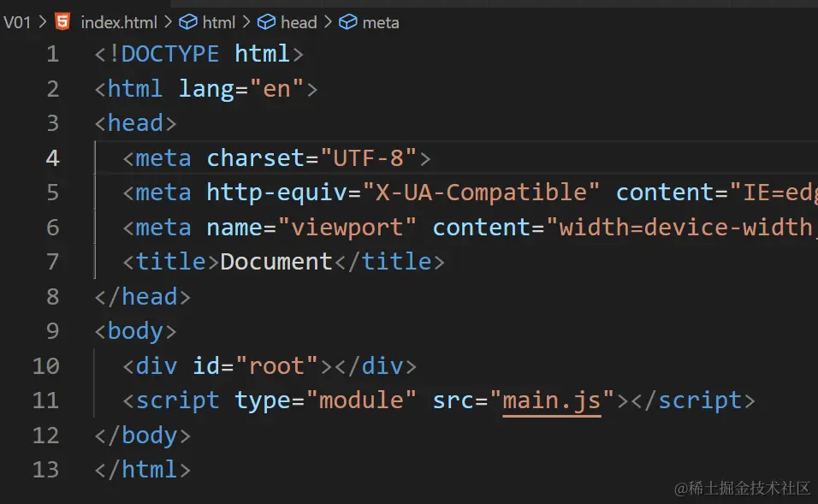Click the "en" value on line 2
The image size is (818, 504).
(276, 89)
